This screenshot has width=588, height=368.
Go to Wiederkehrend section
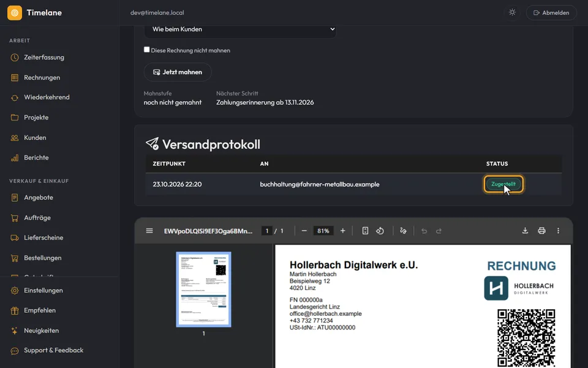47,98
